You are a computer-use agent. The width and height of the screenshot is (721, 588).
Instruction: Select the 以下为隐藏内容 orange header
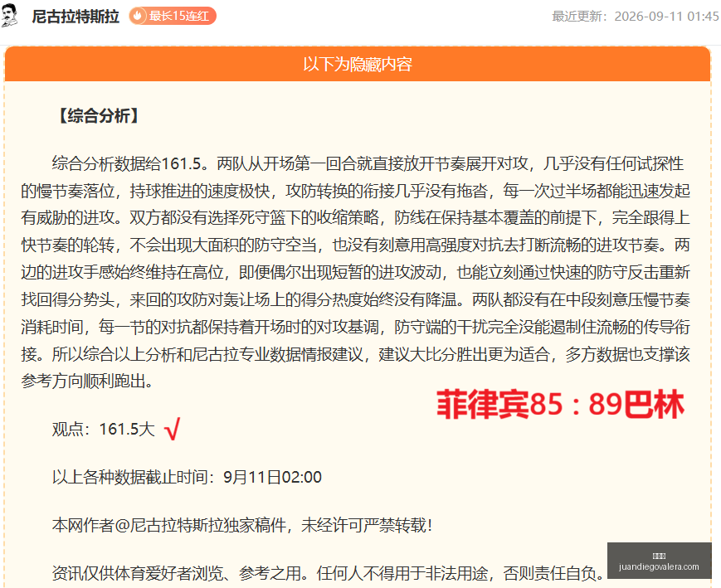tap(358, 64)
